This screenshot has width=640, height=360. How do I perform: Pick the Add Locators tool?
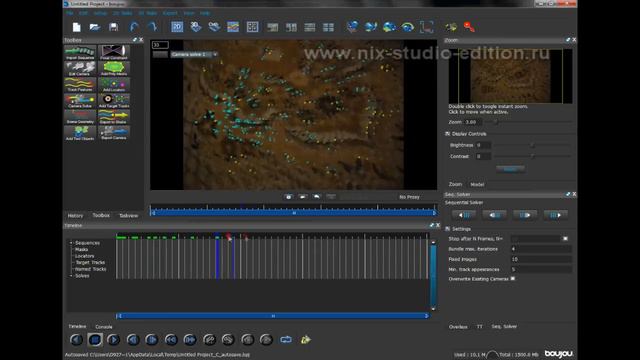(114, 84)
